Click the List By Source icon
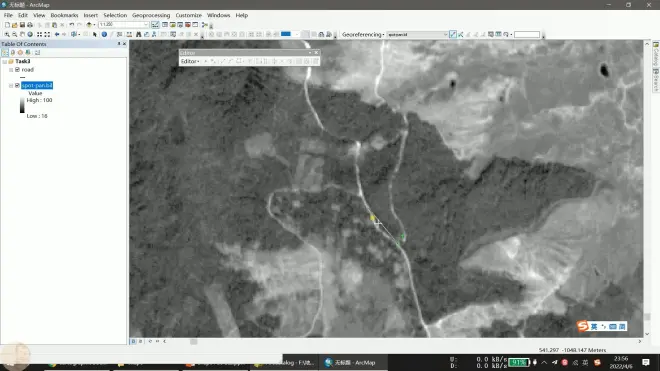 [x=13, y=53]
